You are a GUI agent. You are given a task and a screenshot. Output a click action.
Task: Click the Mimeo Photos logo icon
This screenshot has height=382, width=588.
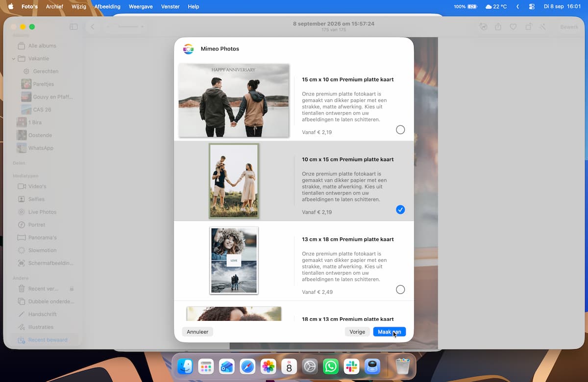coord(188,49)
